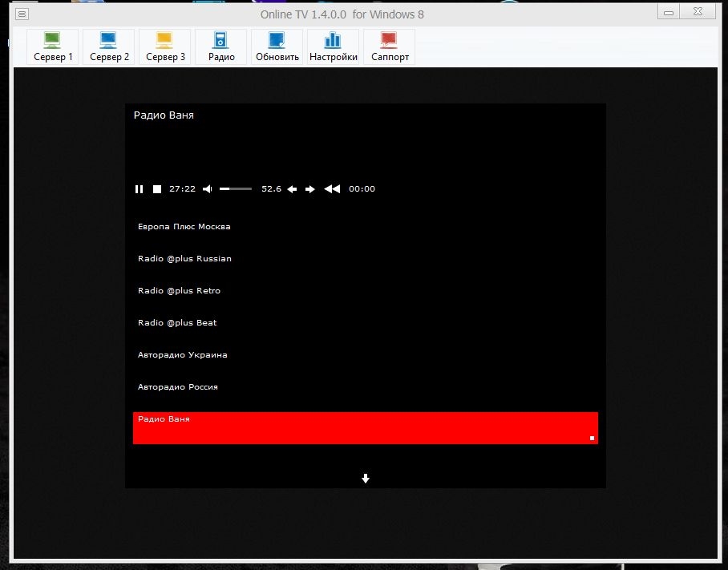Click white square on Радио Ваня row
728x570 pixels.
592,438
